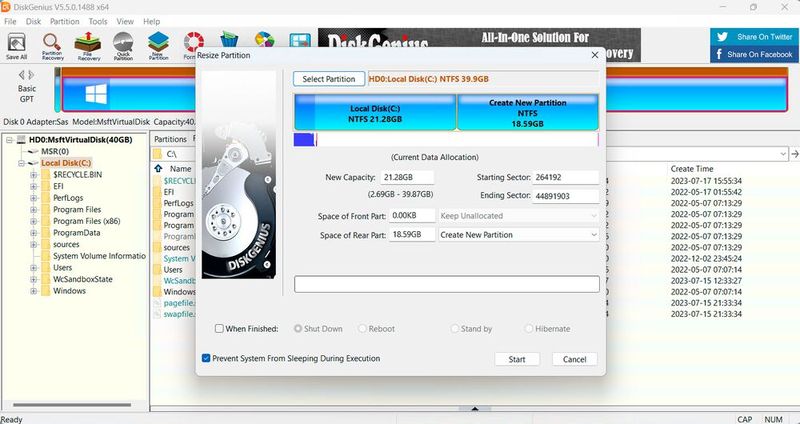The height and width of the screenshot is (424, 800).
Task: Open the Partition menu
Action: [x=64, y=21]
